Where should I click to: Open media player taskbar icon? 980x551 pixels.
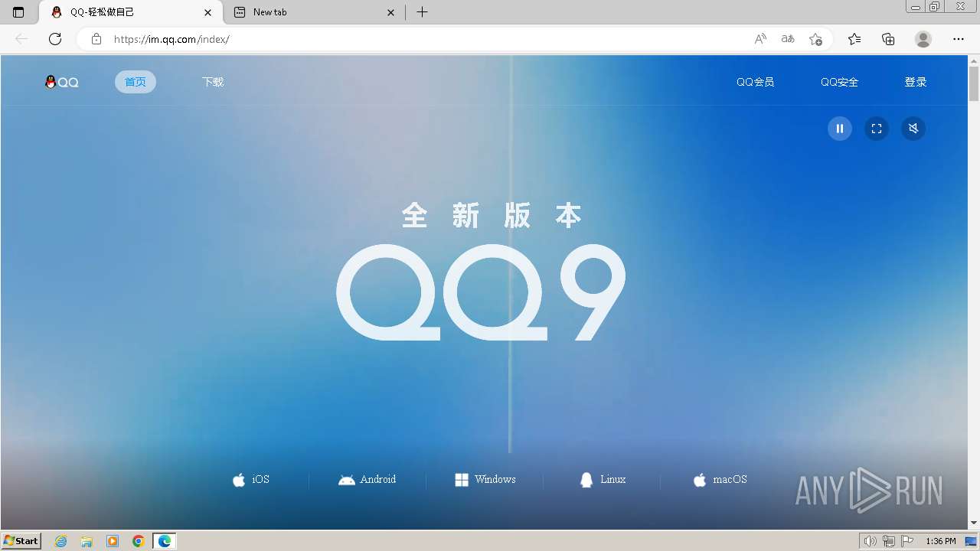113,541
